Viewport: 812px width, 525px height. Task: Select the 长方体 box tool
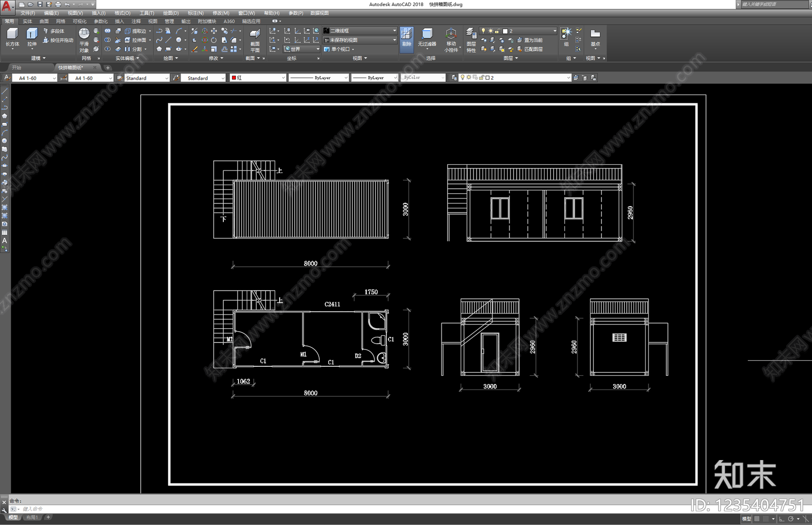coord(12,37)
